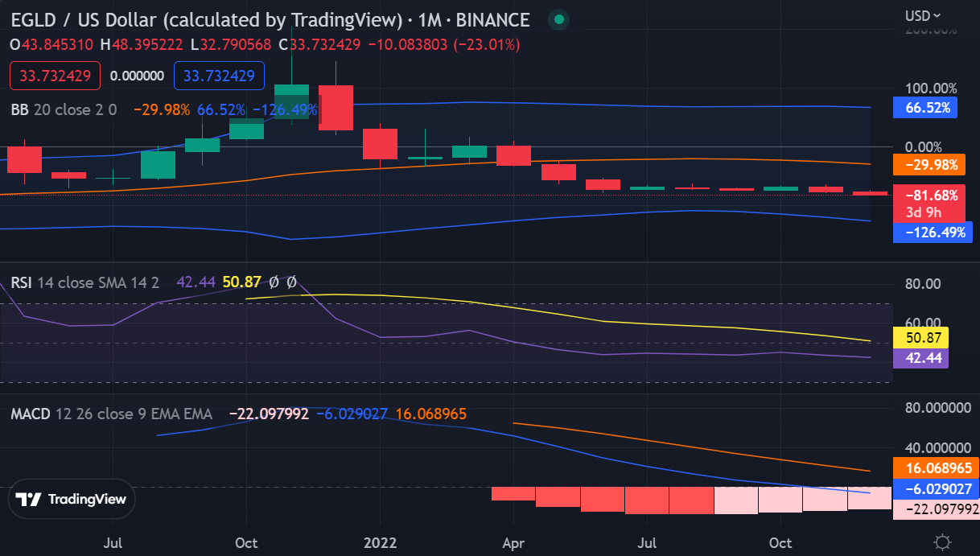This screenshot has height=556, width=980.
Task: Click the 2022 label on time axis
Action: [x=380, y=542]
